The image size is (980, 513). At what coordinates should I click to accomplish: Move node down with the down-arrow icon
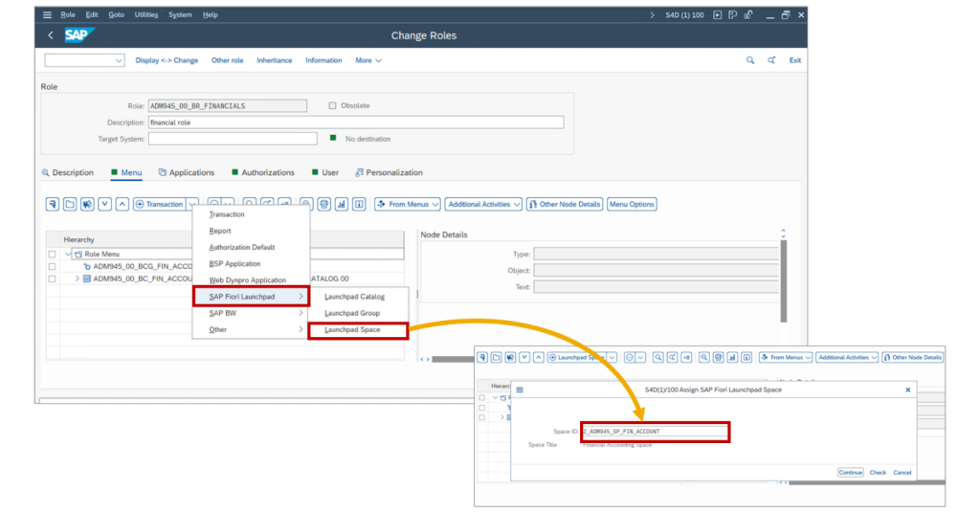coord(105,204)
